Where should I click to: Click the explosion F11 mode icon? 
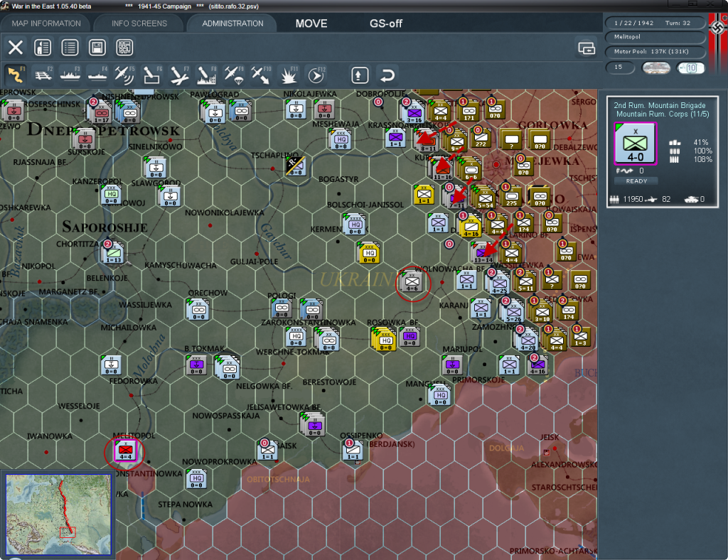[289, 75]
